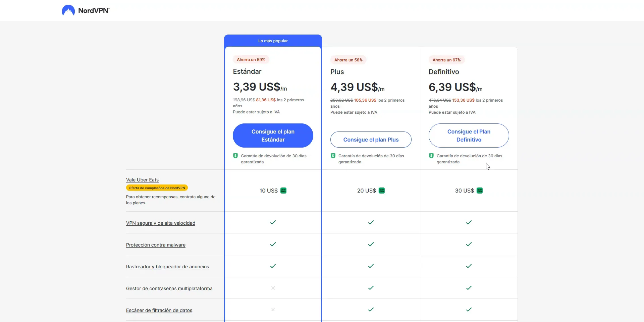This screenshot has height=322, width=644.
Task: Click shield icon under Plus plan guarantee
Action: [x=333, y=156]
